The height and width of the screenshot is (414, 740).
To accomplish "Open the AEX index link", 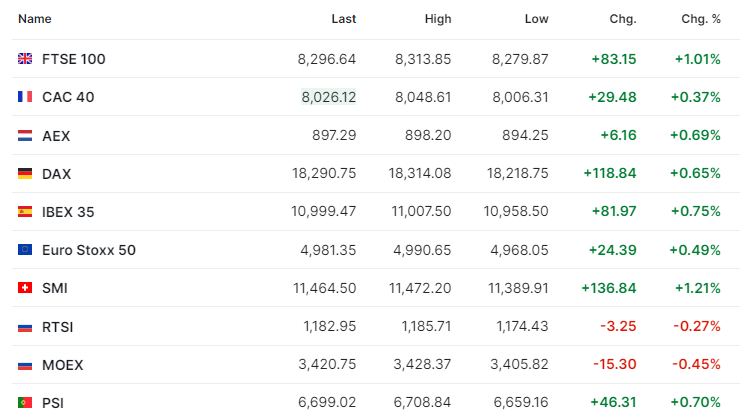I will coord(56,136).
